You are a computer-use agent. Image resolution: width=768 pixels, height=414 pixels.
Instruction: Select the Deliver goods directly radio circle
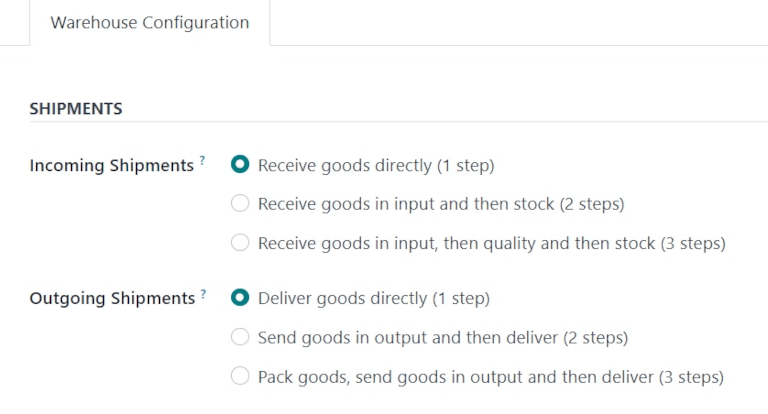(240, 298)
